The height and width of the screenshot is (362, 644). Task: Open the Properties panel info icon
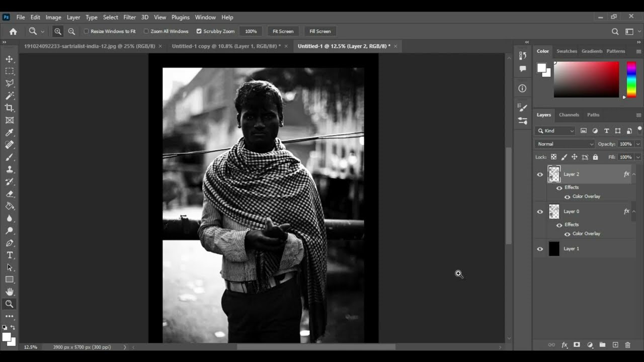[x=522, y=88]
